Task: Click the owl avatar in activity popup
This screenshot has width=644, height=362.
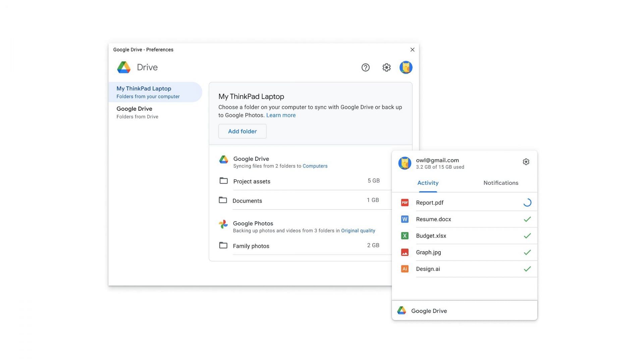Action: pos(405,163)
